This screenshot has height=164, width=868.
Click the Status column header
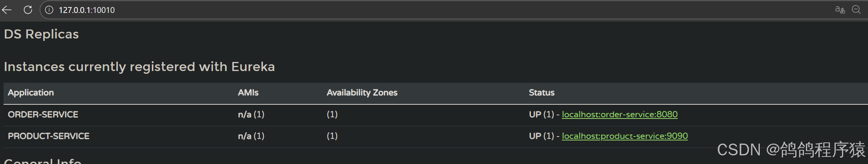541,93
